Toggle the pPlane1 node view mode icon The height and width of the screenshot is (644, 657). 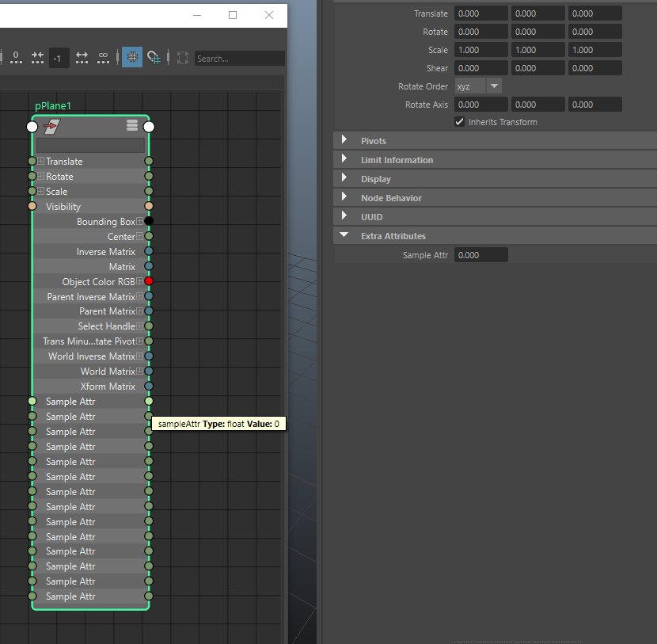[x=132, y=125]
